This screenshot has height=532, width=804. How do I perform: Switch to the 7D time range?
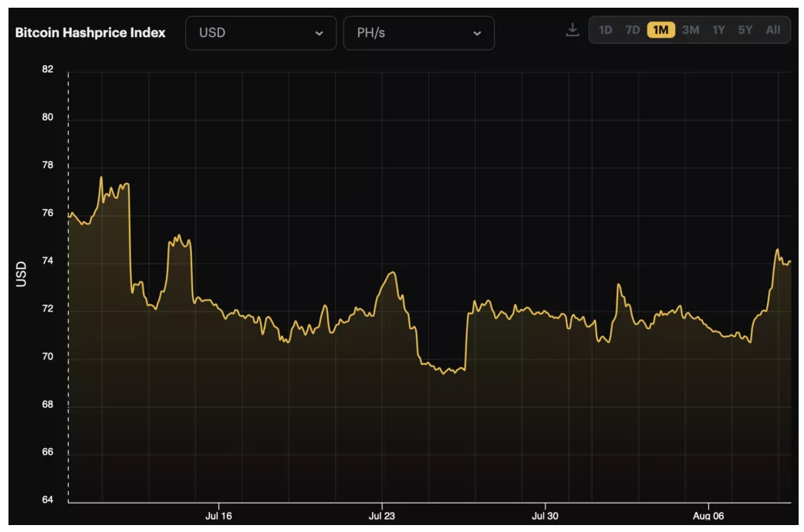(x=633, y=30)
